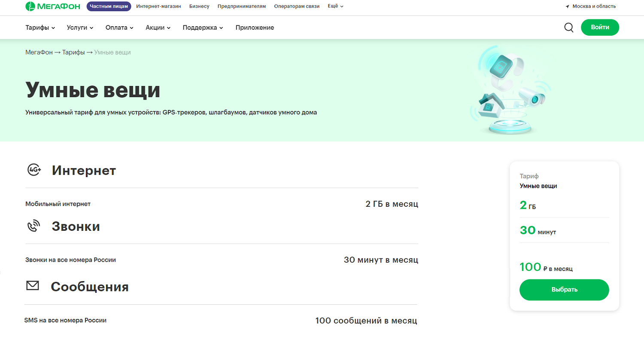Viewport: 644px width, 340px height.
Task: Click the Умные вещи name in tariff card
Action: click(538, 186)
